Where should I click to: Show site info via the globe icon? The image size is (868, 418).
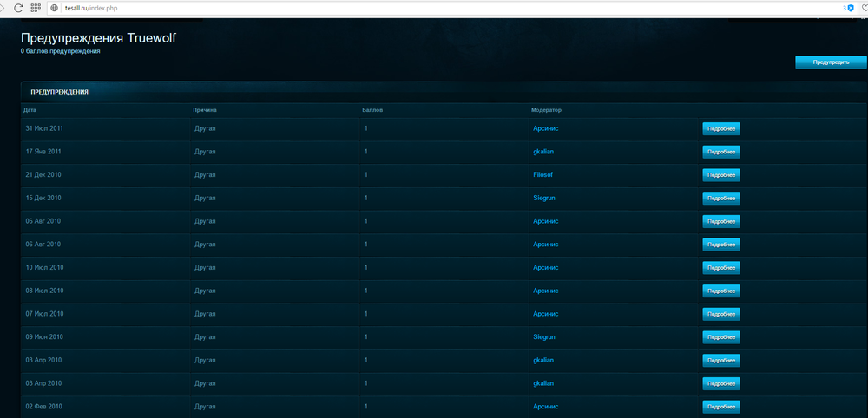[x=55, y=9]
